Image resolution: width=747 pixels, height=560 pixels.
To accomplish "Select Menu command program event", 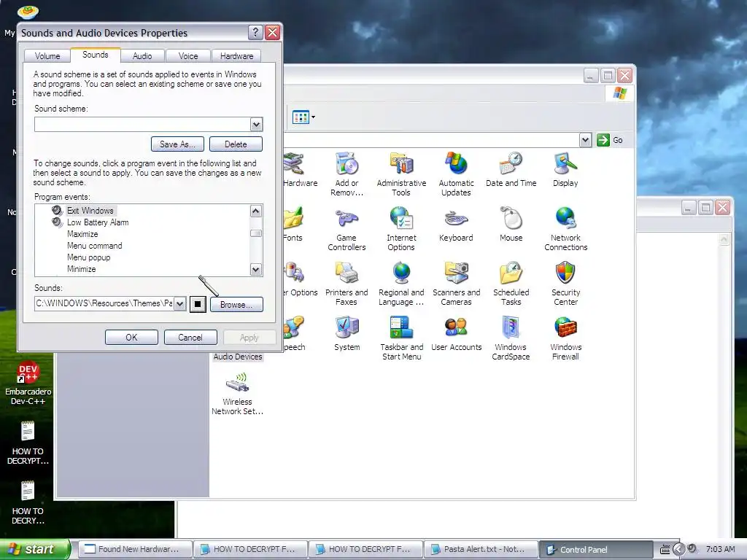I will pyautogui.click(x=94, y=246).
